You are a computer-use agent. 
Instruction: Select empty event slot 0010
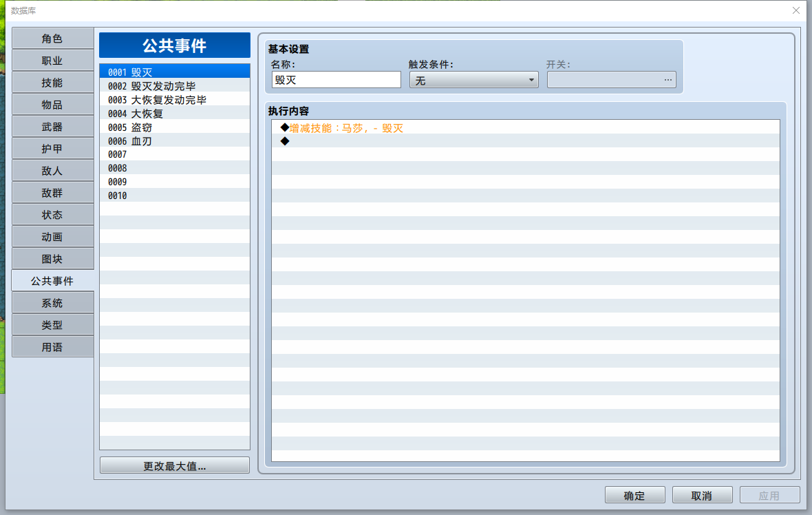(x=175, y=196)
